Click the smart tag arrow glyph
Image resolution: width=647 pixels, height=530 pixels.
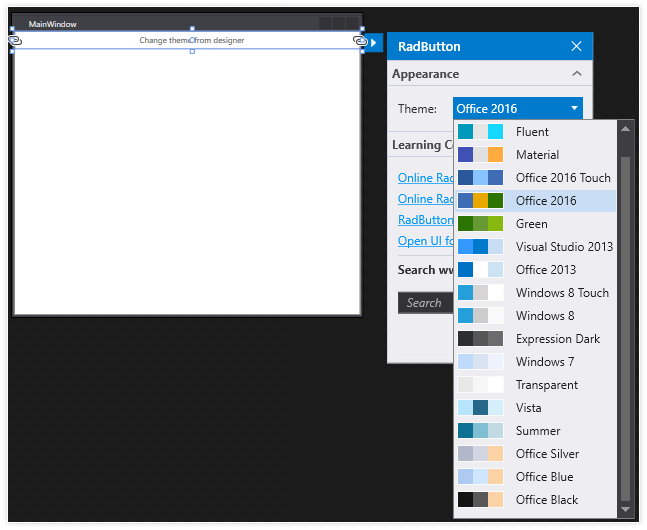tap(373, 43)
